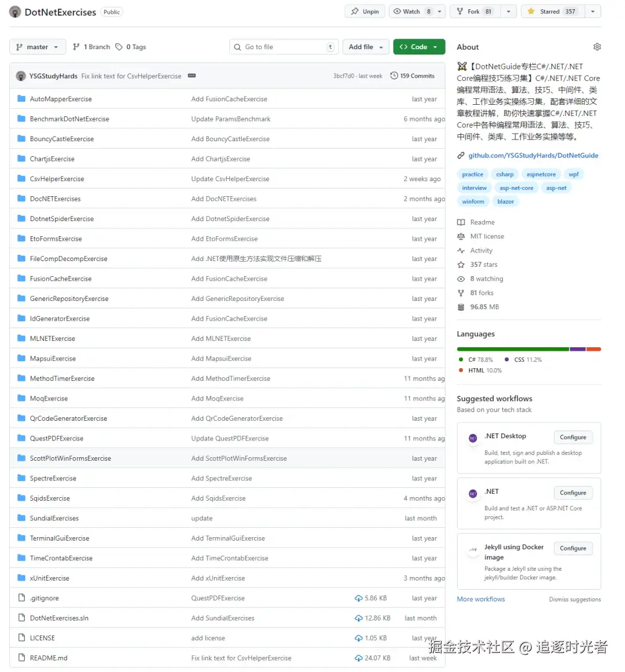Click the scale icon next to MIT license

coord(461,236)
